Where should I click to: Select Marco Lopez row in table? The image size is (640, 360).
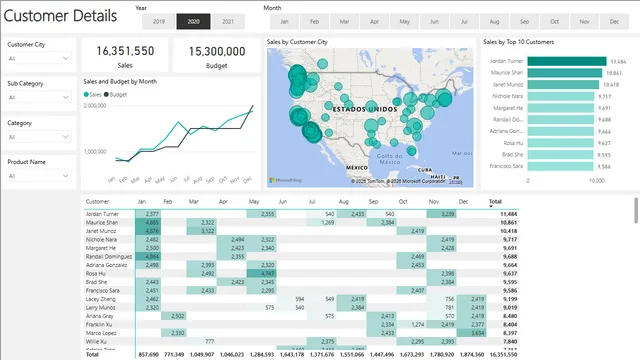[302, 333]
